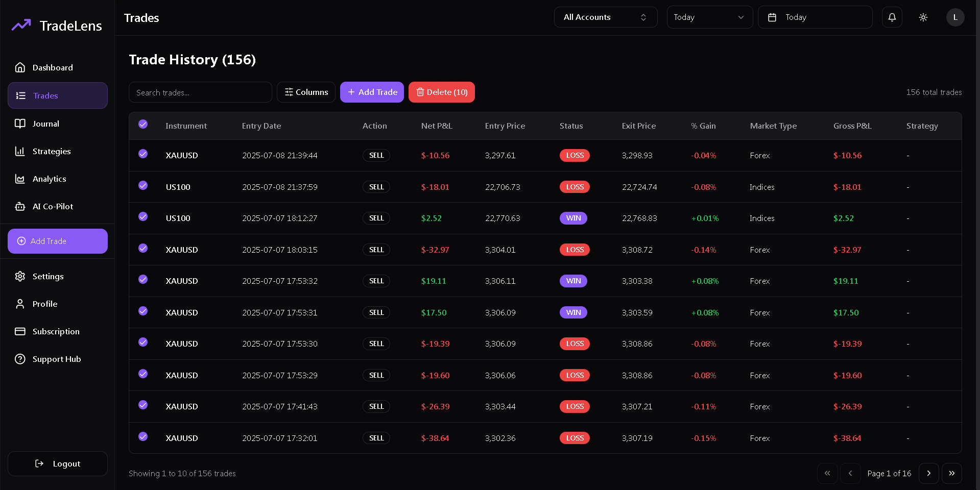This screenshot has width=980, height=490.
Task: Sort the table by Net P&L column
Action: click(437, 126)
